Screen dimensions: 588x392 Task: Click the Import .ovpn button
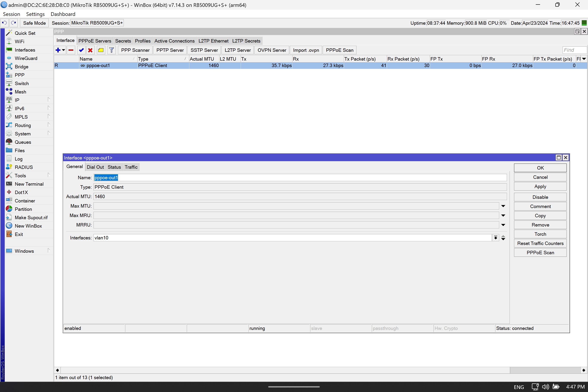pyautogui.click(x=306, y=50)
